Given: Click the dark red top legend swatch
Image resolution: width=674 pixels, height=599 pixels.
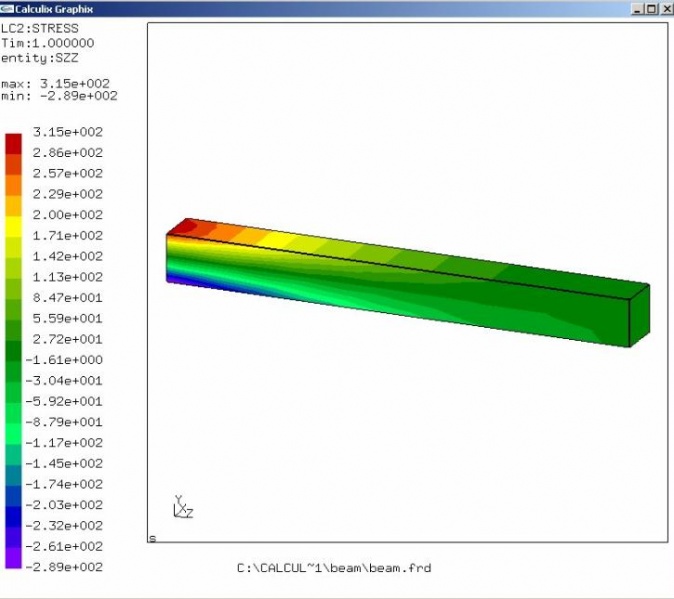Looking at the screenshot, I should (x=13, y=142).
